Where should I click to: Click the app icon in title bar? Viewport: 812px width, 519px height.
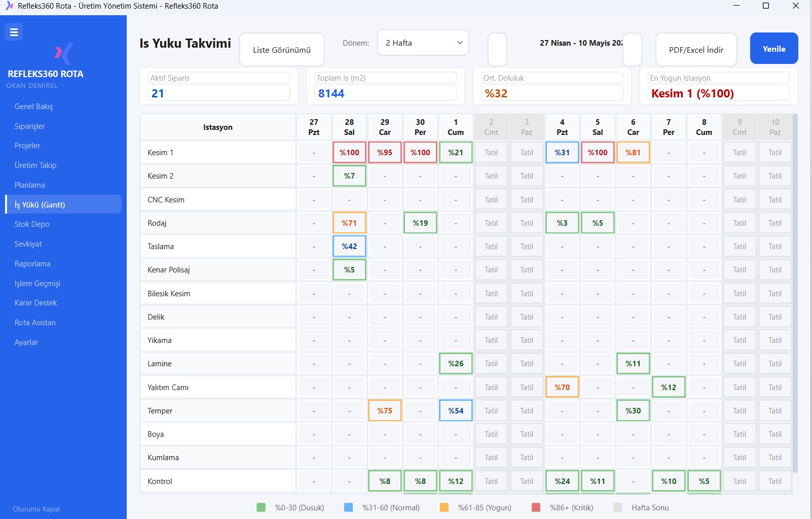pos(9,6)
